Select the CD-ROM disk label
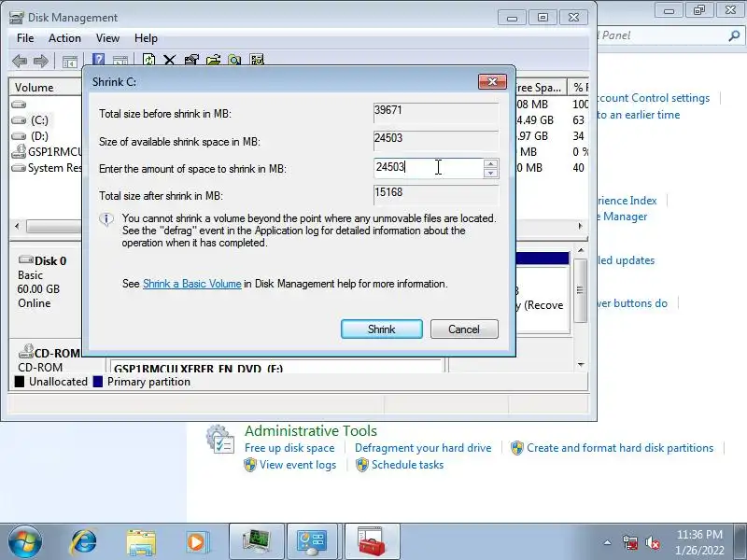Image resolution: width=747 pixels, height=560 pixels. tap(57, 354)
